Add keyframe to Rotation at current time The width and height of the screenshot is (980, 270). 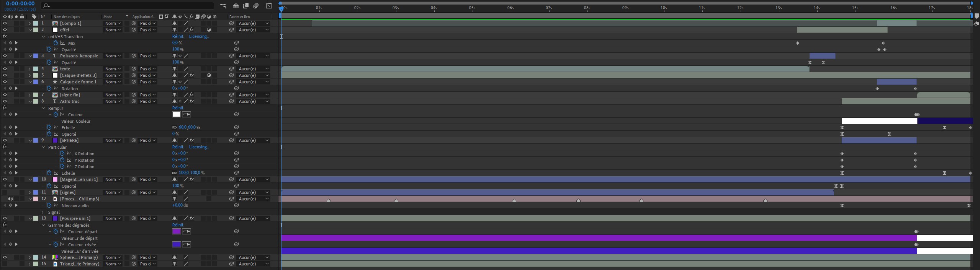10,88
